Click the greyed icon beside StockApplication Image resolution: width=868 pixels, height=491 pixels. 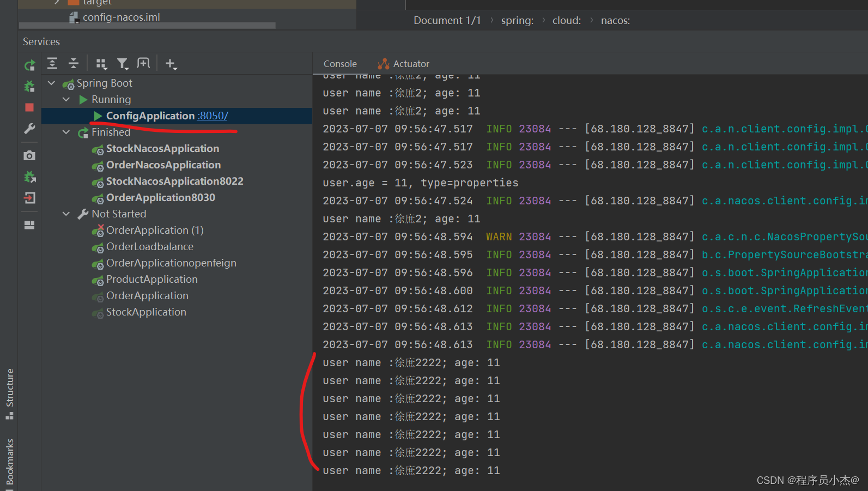tap(98, 313)
